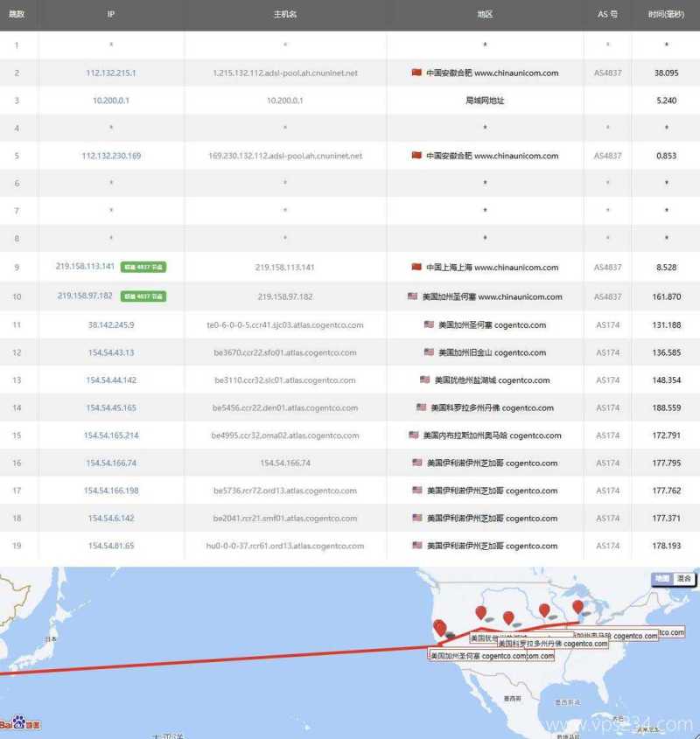
Task: Click hostname be3670.ccr22.sfo01.atlas.cogentco.com
Action: tap(285, 352)
